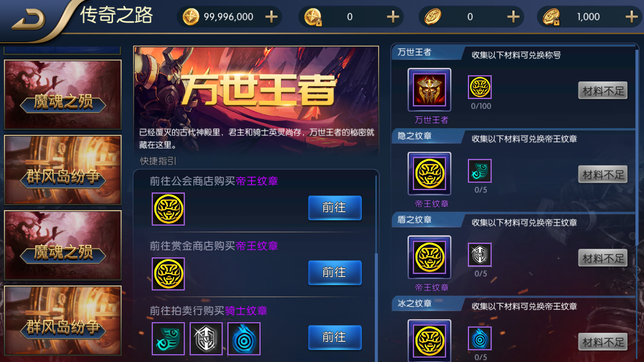
Task: Tap the 帝王纹章 icon under 赏金商店 guide
Action: [168, 274]
